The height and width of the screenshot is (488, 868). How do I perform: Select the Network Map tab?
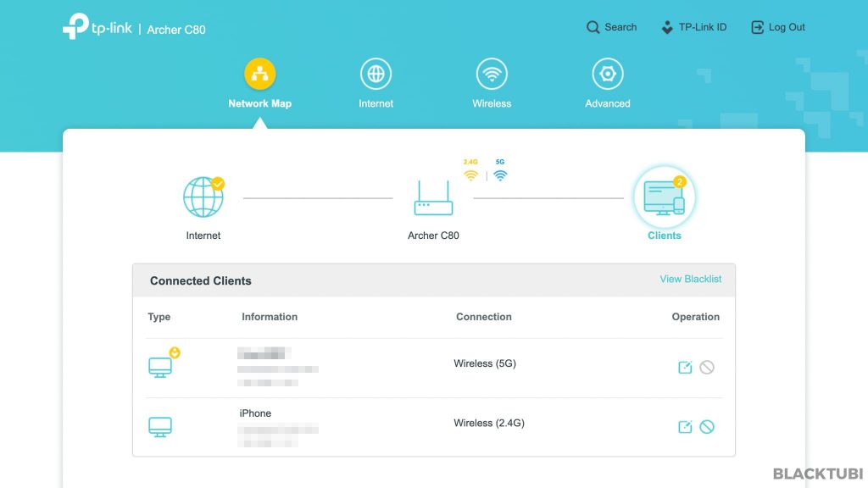[259, 84]
